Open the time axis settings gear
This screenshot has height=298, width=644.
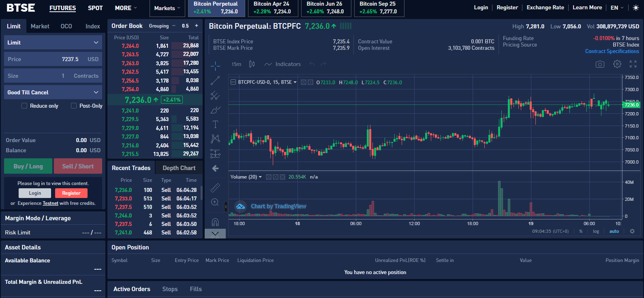[x=632, y=231]
